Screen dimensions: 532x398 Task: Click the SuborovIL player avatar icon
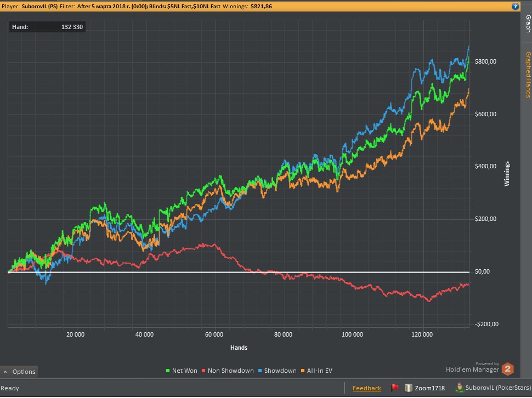[459, 388]
